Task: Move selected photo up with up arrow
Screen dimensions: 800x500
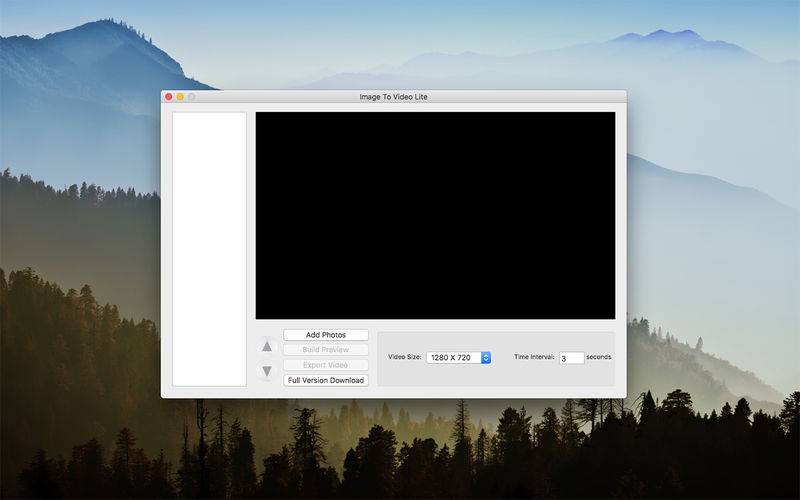Action: pos(267,347)
